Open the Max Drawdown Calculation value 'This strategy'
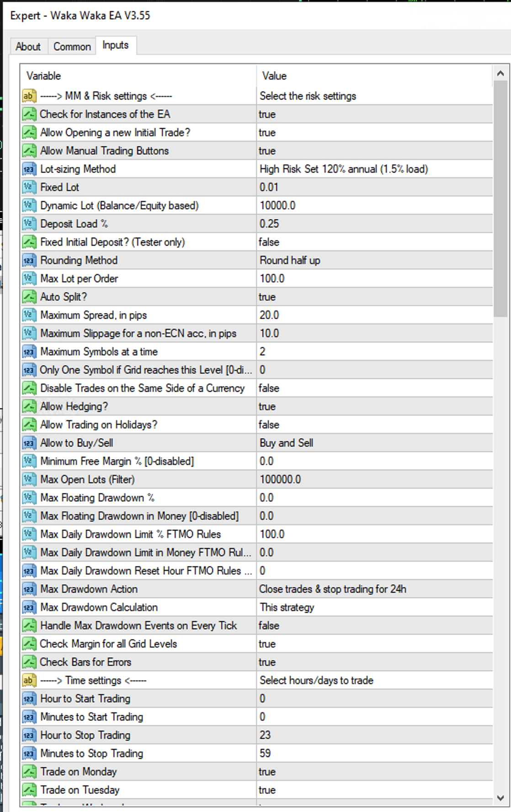Screen dimensions: 511x812 [375, 607]
